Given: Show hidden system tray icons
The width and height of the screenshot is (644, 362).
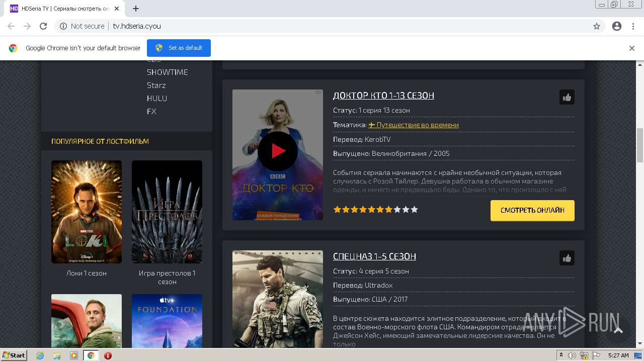Looking at the screenshot, I should click(561, 355).
